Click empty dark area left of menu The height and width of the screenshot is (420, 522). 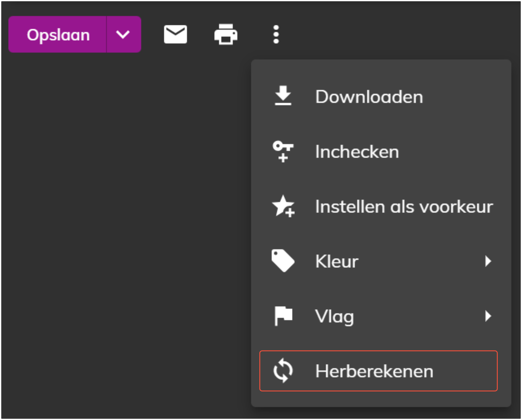click(x=121, y=218)
